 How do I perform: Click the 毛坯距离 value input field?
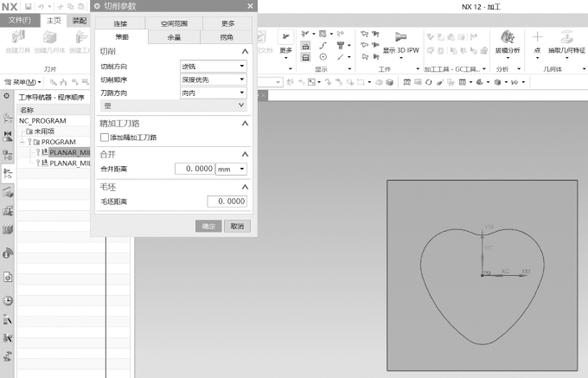[x=227, y=202]
